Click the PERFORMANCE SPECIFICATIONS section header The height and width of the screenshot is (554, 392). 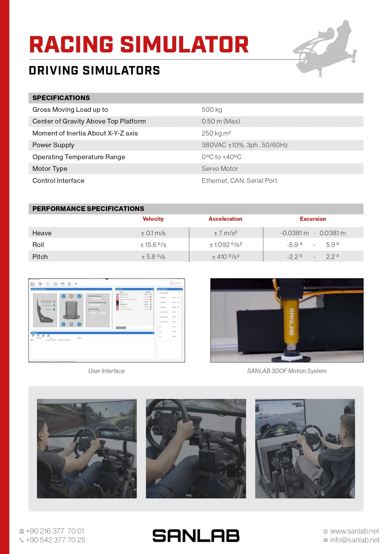click(x=88, y=209)
